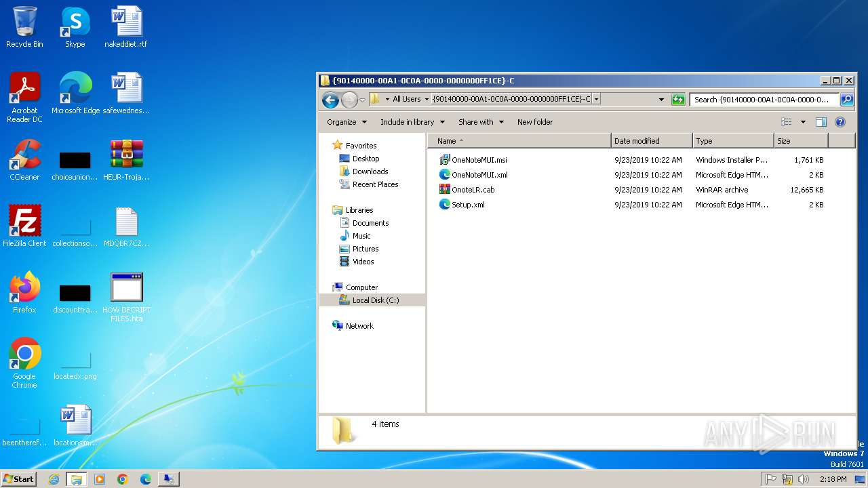Sort files by Name column header

coord(519,141)
